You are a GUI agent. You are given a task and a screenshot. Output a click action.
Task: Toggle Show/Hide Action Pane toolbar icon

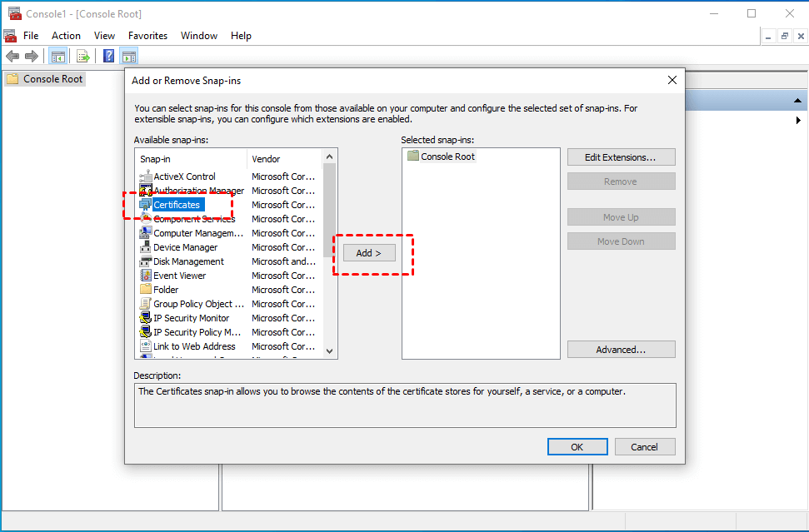pyautogui.click(x=129, y=56)
